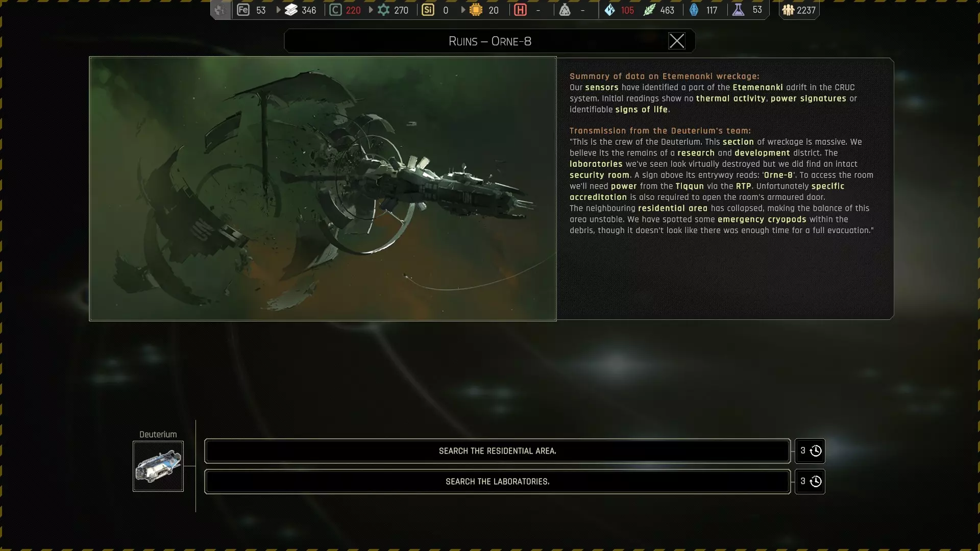Expand arrow between iron and steel

click(x=278, y=10)
